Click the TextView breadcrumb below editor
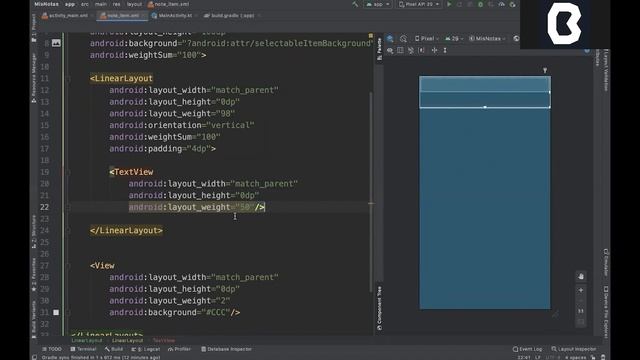This screenshot has width=640, height=360. coord(164,340)
